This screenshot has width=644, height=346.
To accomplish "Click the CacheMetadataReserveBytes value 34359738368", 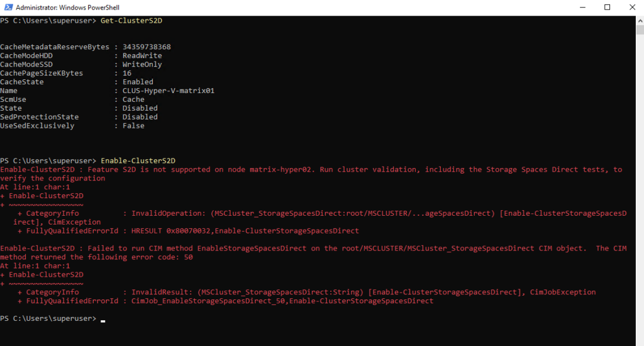I will click(147, 47).
